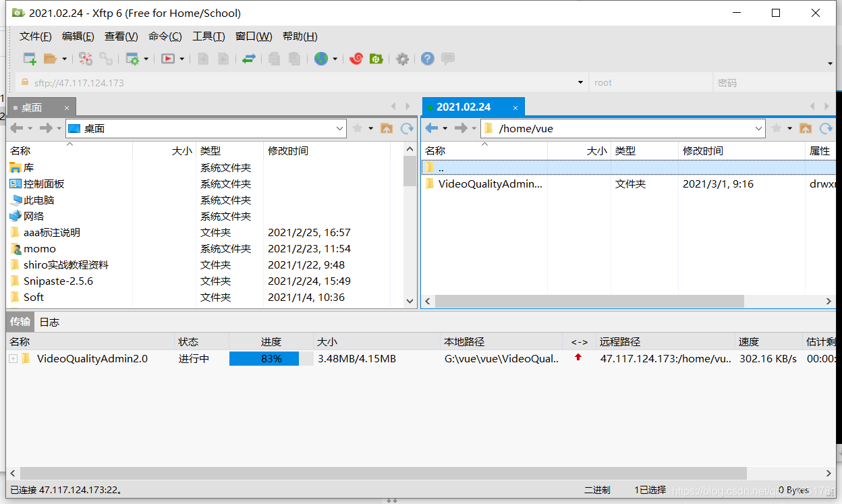This screenshot has width=842, height=504.
Task: Select the 网络 item
Action: 27,216
